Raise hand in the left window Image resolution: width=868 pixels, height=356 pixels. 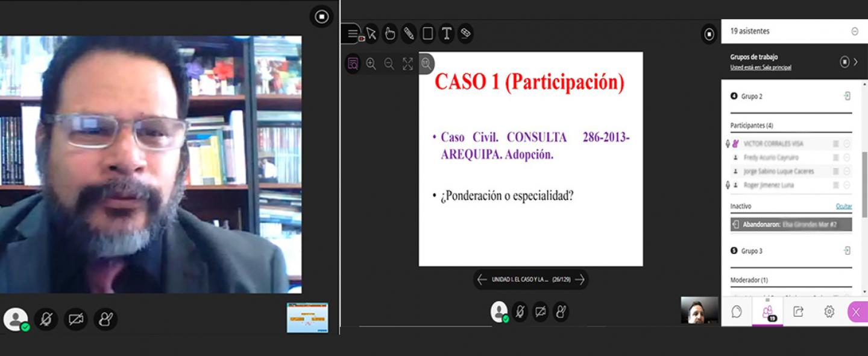106,319
